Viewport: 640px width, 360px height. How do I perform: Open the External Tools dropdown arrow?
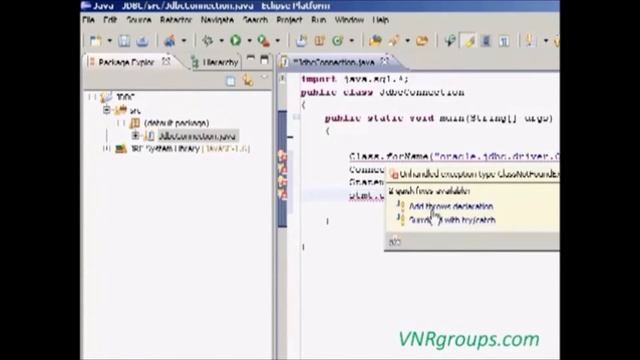[x=278, y=41]
